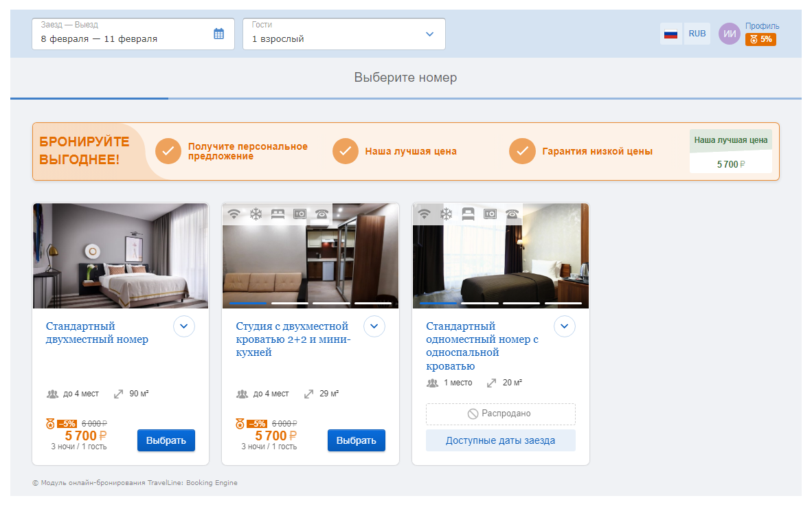Click the safe icon on single room photo

coord(490,214)
